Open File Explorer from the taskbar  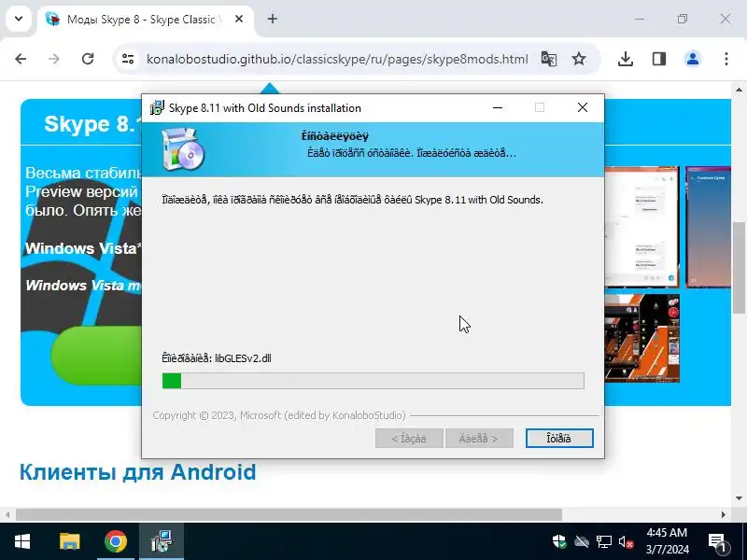point(69,541)
